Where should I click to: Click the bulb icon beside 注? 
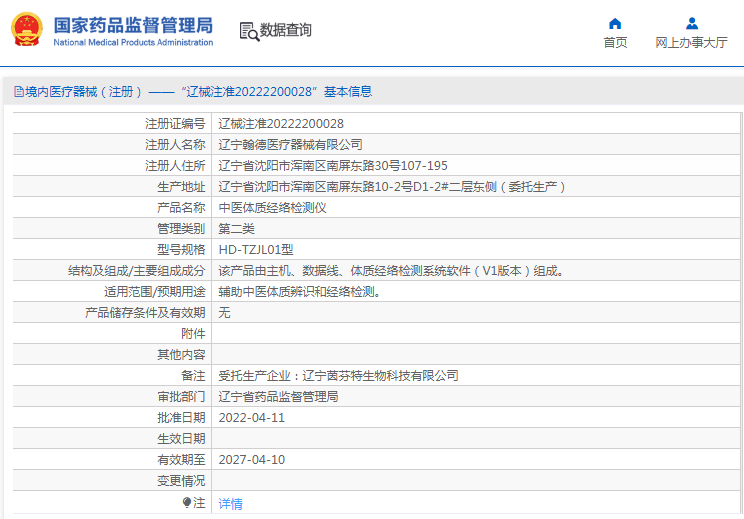186,502
